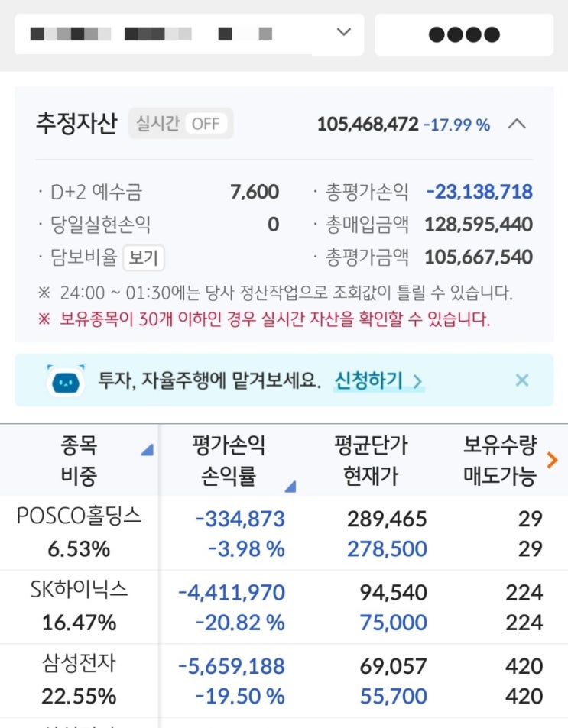568x728 pixels.
Task: Select the POSCO홀딩스 stock row
Action: 284,533
